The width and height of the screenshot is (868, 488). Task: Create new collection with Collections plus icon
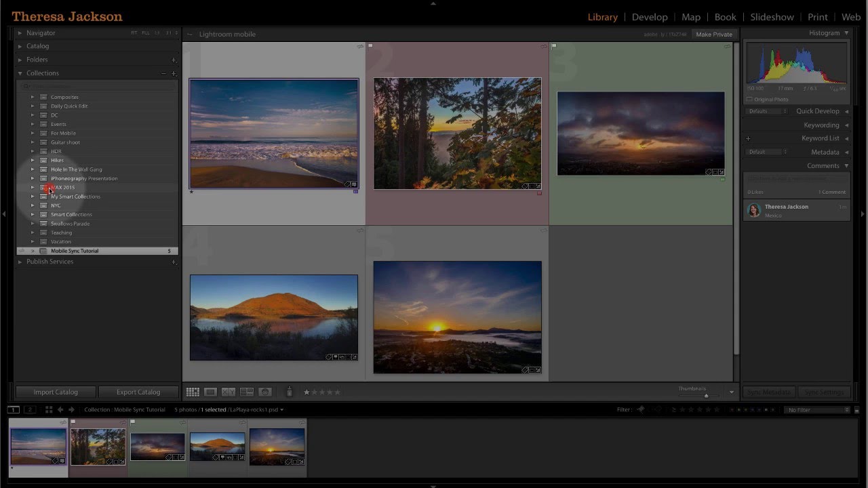pyautogui.click(x=174, y=73)
